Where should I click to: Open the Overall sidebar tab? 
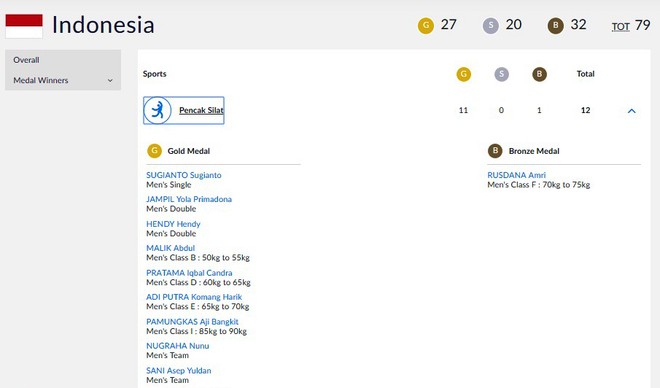[x=26, y=60]
